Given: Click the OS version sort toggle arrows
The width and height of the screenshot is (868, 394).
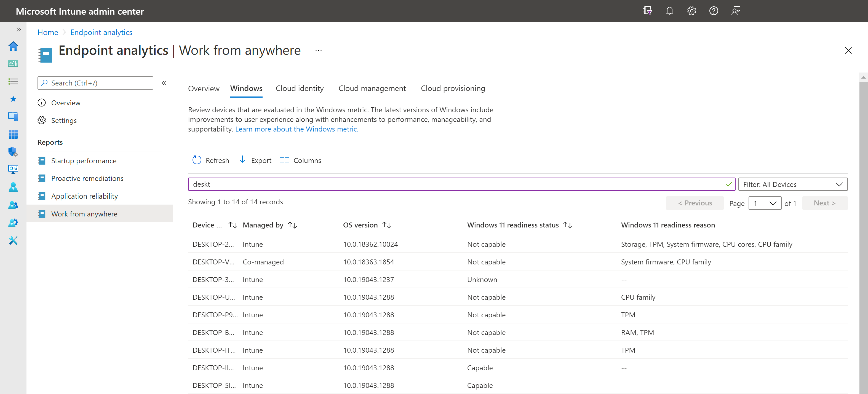Looking at the screenshot, I should coord(387,225).
